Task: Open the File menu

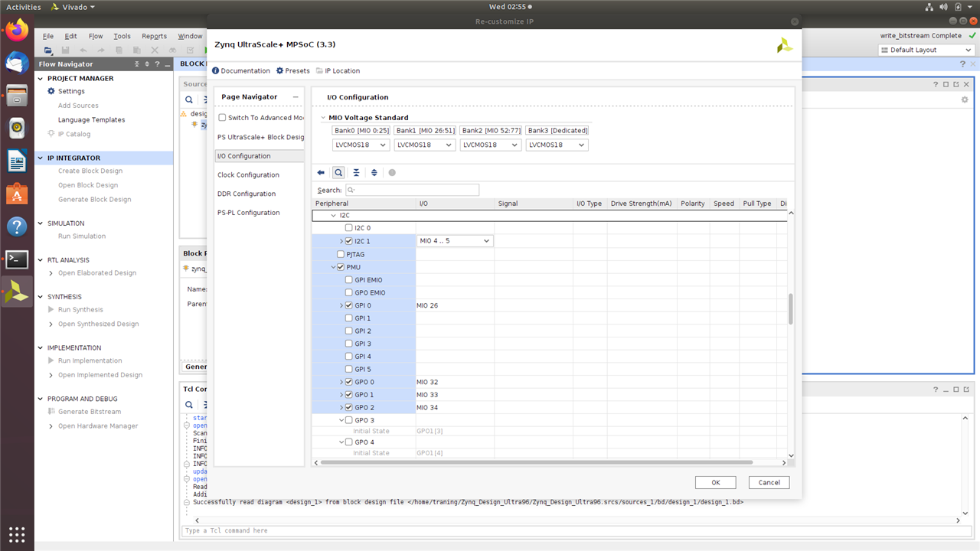Action: click(x=48, y=36)
